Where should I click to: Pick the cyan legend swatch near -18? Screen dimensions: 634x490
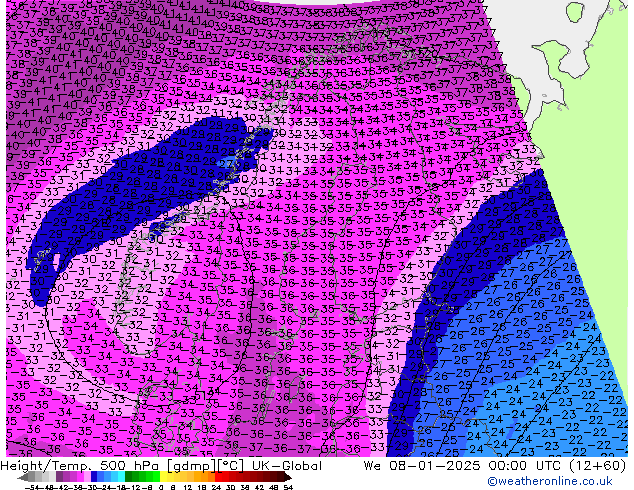point(122,477)
